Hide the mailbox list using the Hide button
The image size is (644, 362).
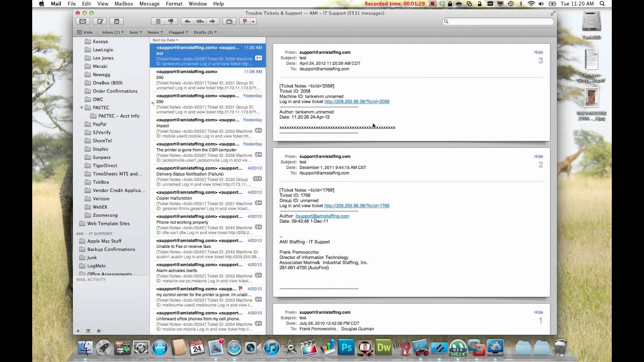[85, 32]
